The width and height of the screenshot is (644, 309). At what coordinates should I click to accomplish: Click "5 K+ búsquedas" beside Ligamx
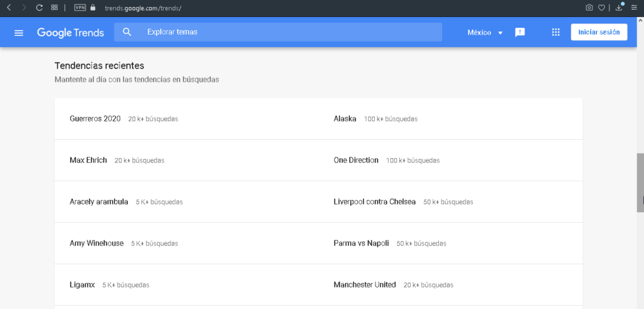click(126, 285)
